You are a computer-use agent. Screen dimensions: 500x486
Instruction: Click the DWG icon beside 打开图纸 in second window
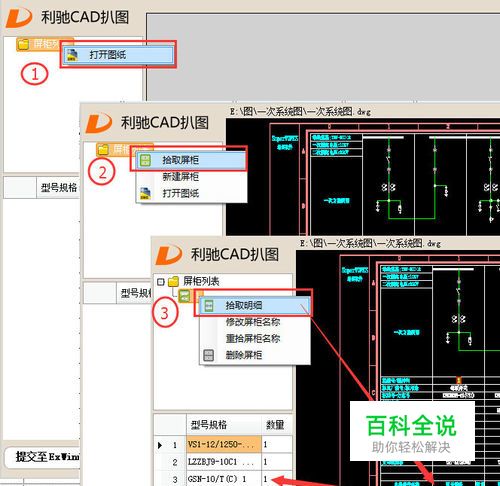pyautogui.click(x=145, y=194)
